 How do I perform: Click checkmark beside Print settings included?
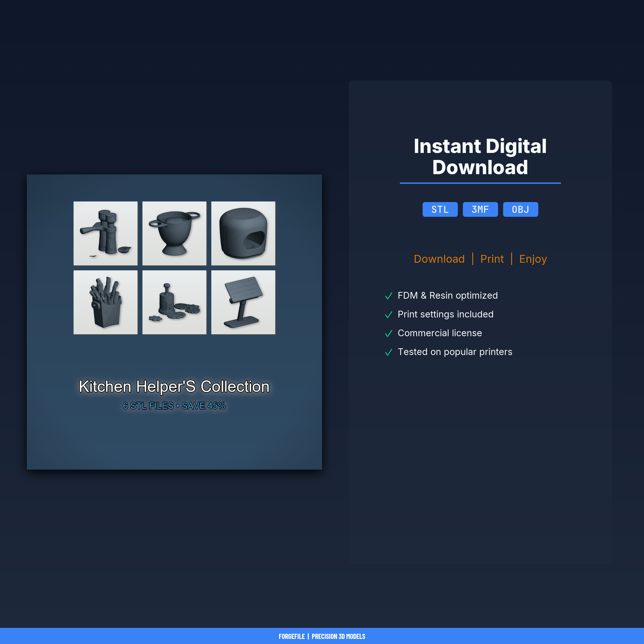pos(389,314)
